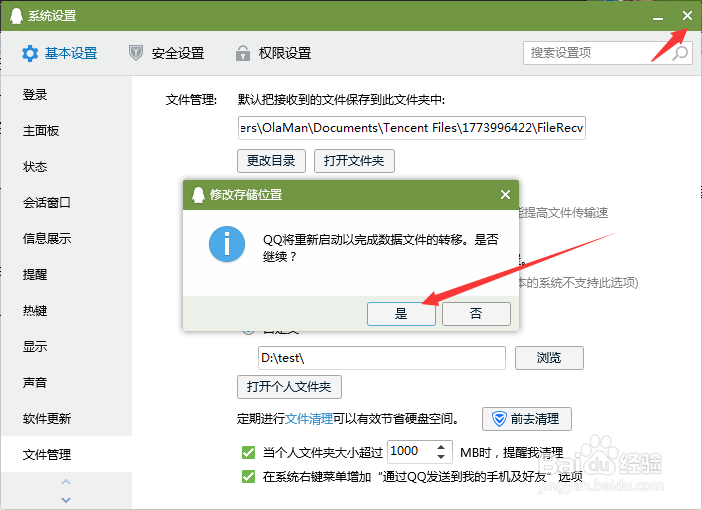Select 提醒 in the sidebar
702x510 pixels.
[x=66, y=274]
